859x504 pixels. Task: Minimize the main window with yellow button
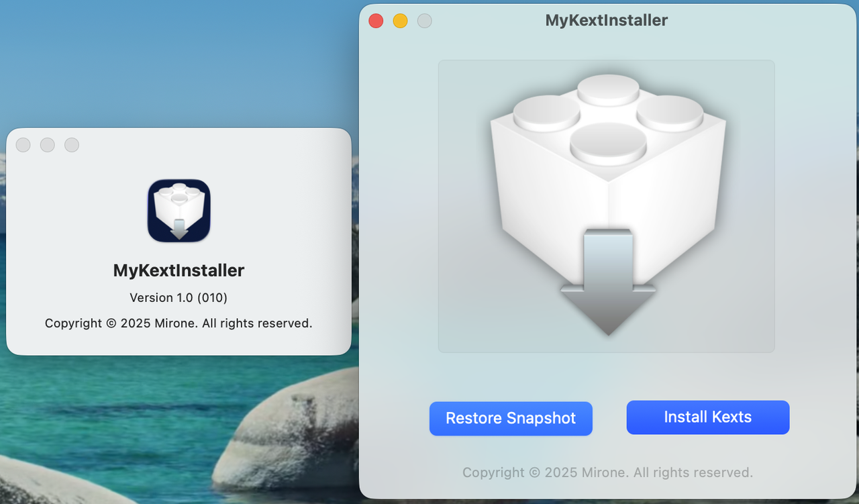[400, 21]
